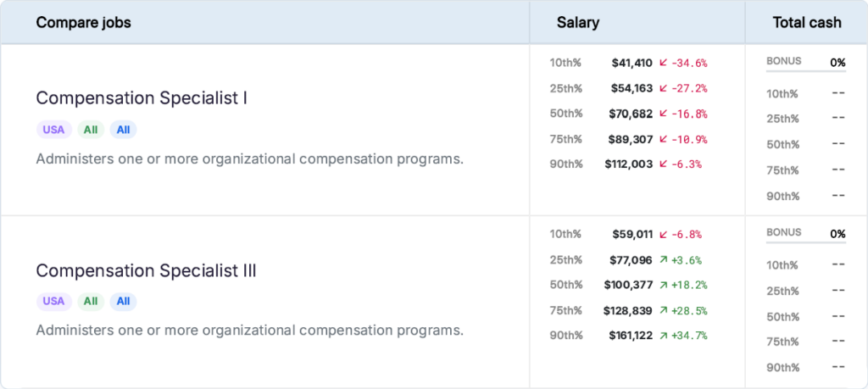
Task: Click the Compare jobs column header
Action: [x=83, y=23]
